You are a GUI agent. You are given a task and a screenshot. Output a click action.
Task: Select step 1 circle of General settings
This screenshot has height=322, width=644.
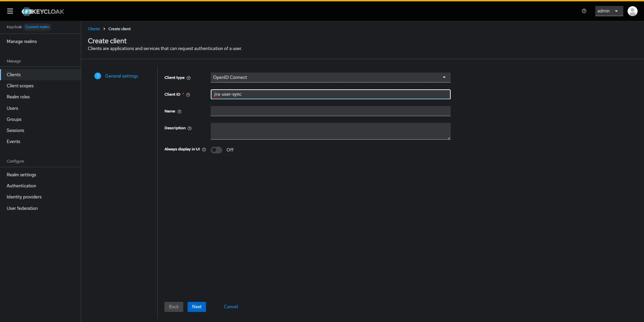click(98, 76)
